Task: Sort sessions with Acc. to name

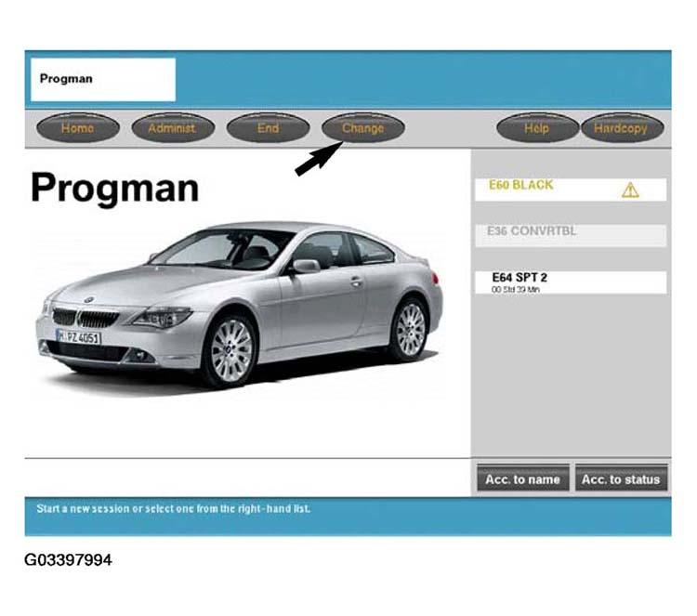Action: tap(522, 479)
